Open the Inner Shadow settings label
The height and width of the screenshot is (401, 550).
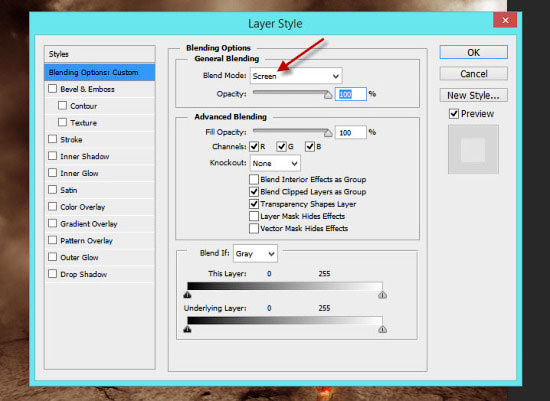85,156
